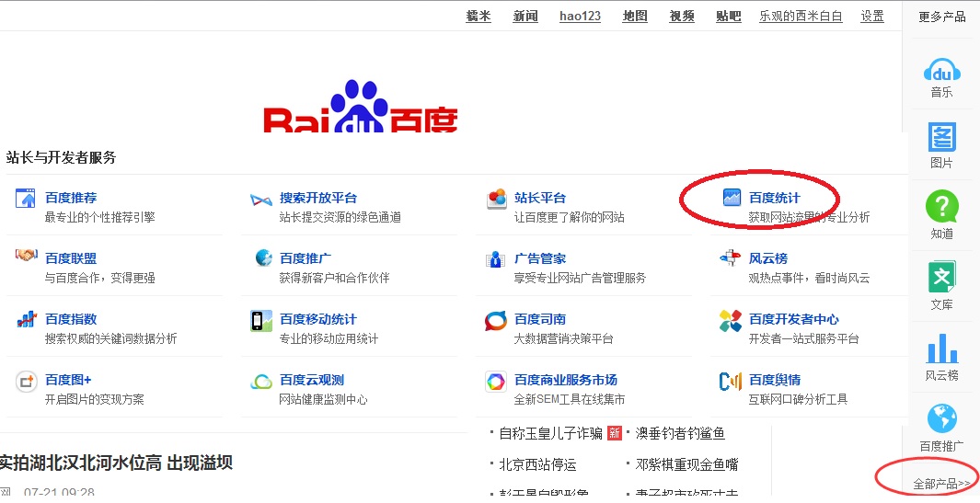The height and width of the screenshot is (503, 980).
Task: Click news item 澳垂钓者钓鲨鱼
Action: point(680,433)
